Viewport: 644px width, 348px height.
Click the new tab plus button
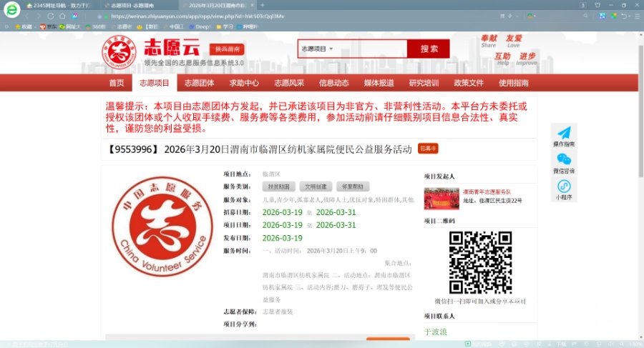pos(263,5)
